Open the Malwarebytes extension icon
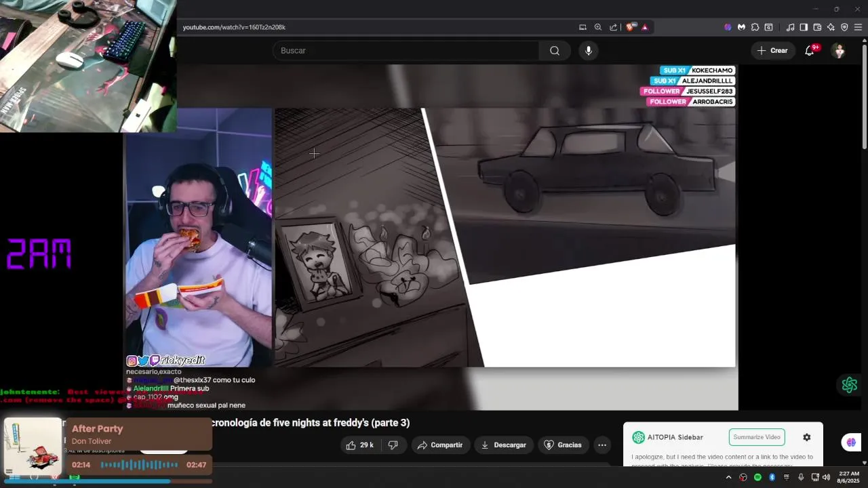The image size is (868, 488). point(741,27)
